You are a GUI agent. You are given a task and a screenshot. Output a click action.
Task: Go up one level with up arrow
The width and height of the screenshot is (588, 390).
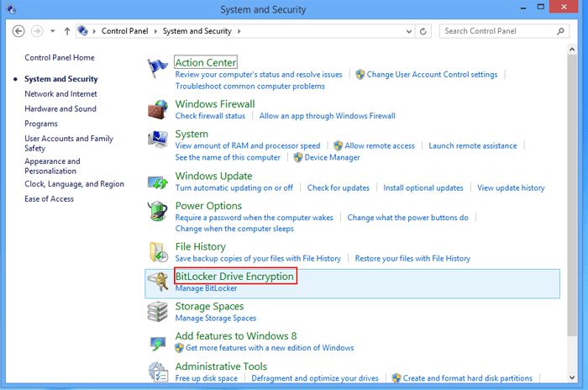coord(67,31)
